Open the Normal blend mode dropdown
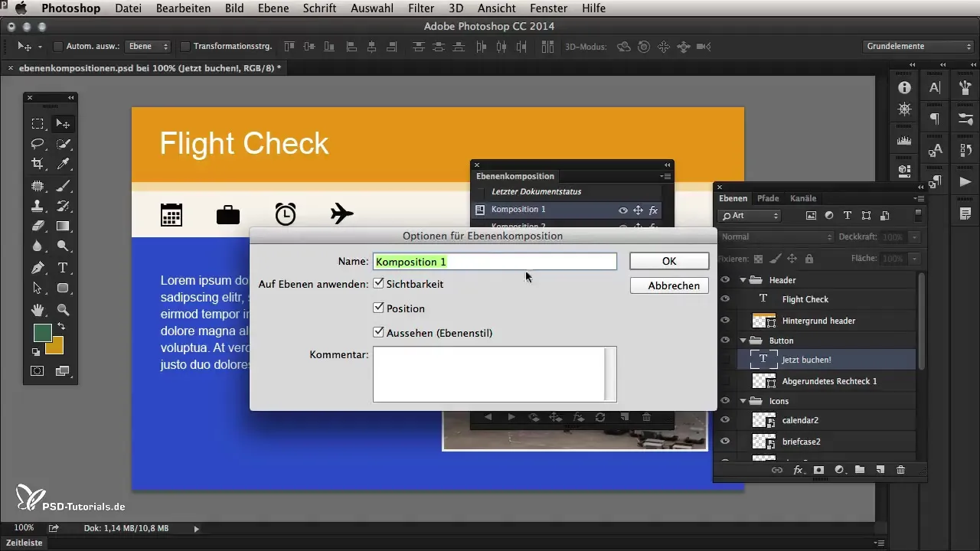Screen dimensions: 980x551 (776, 237)
